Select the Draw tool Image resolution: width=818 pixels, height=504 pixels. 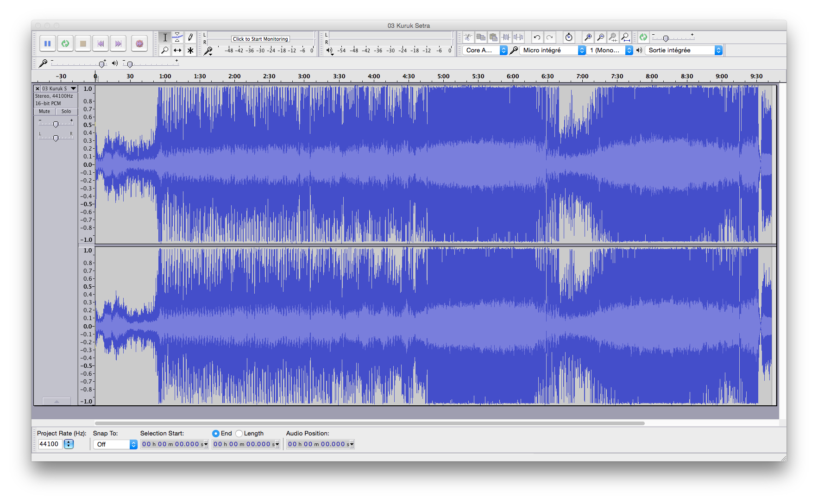190,37
